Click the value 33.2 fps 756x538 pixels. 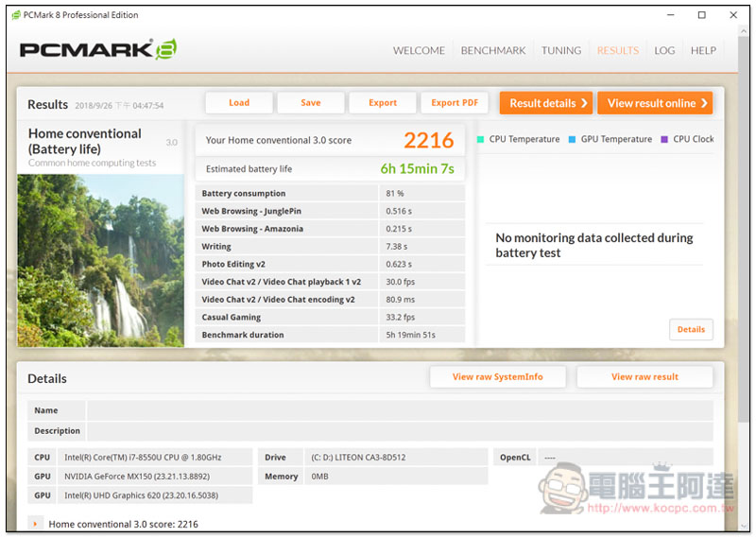point(400,317)
